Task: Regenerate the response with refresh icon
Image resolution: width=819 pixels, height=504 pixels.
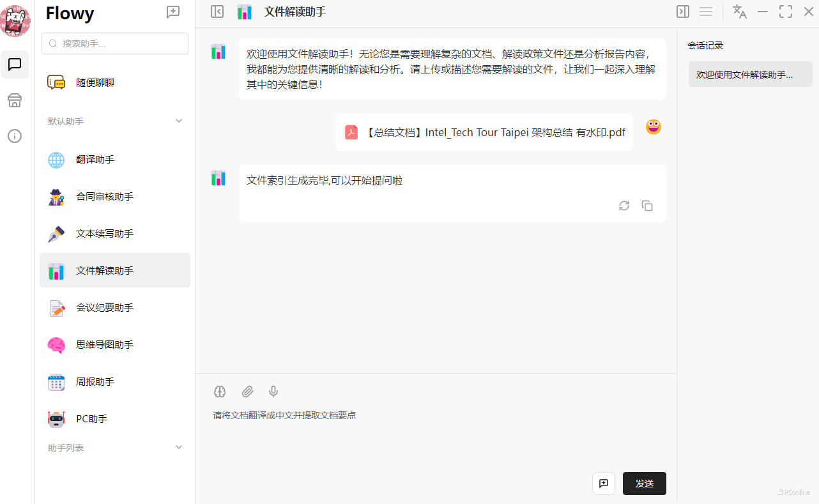Action: point(624,206)
